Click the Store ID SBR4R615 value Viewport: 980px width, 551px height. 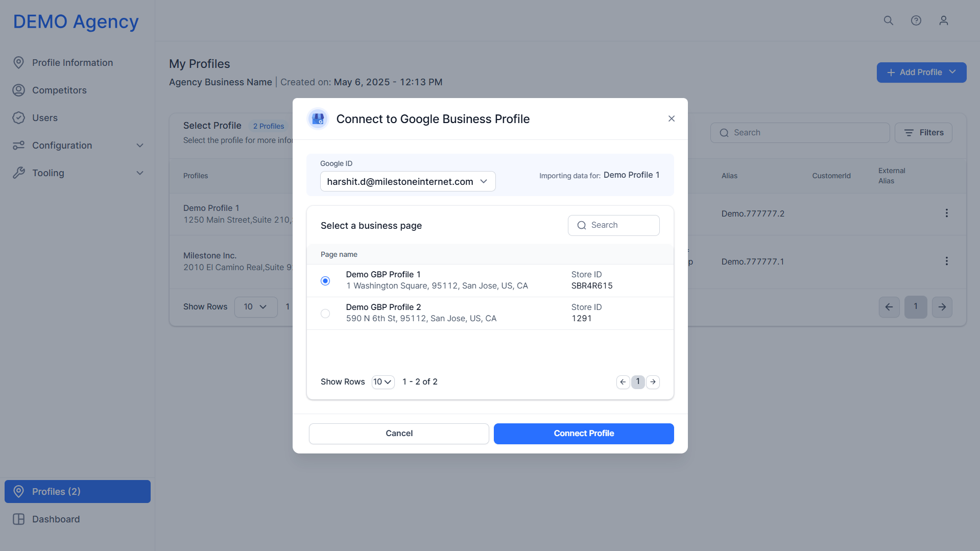pyautogui.click(x=592, y=286)
